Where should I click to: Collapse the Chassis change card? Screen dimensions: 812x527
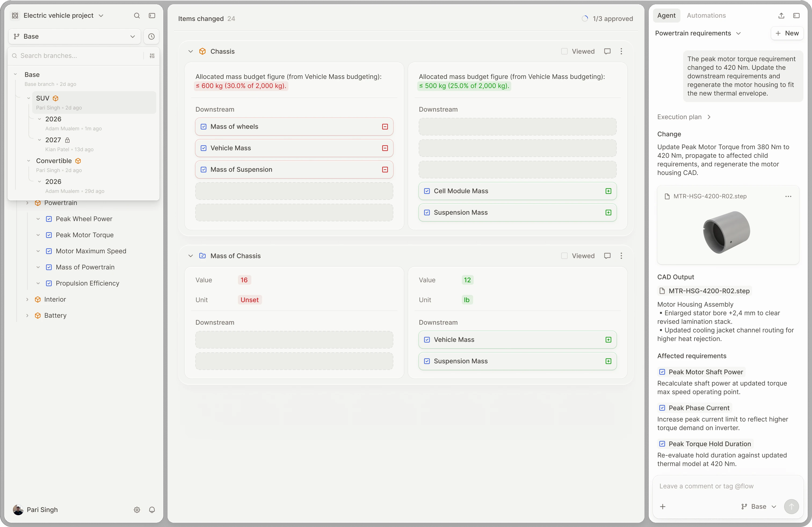click(x=190, y=52)
